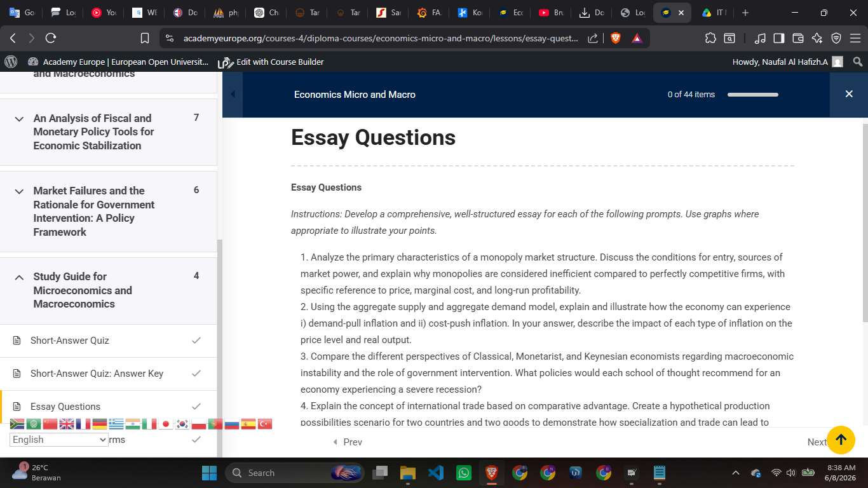Go back using the browser back arrow
The height and width of the screenshot is (488, 868).
pos(13,38)
